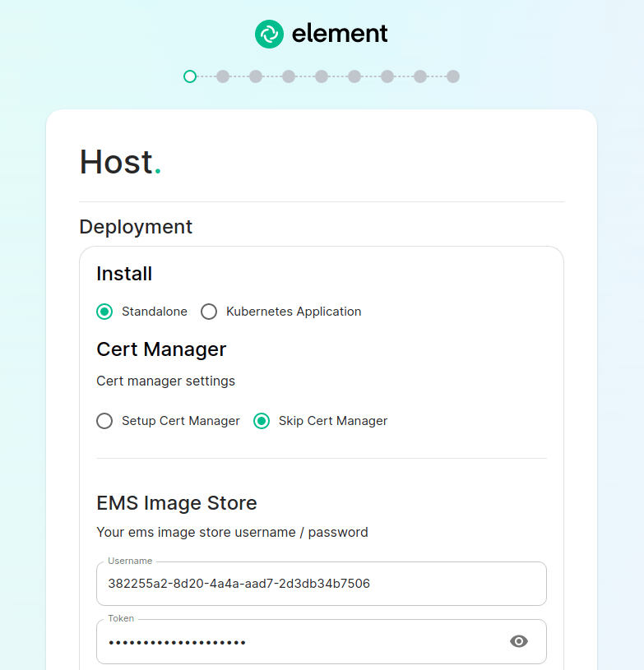The image size is (644, 670).
Task: Choose the Kubernetes Application install option
Action: 209,312
